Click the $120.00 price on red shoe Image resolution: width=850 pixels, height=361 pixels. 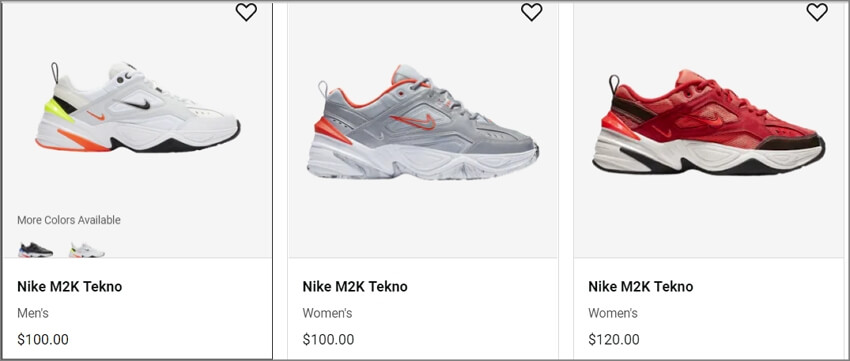[x=614, y=340]
